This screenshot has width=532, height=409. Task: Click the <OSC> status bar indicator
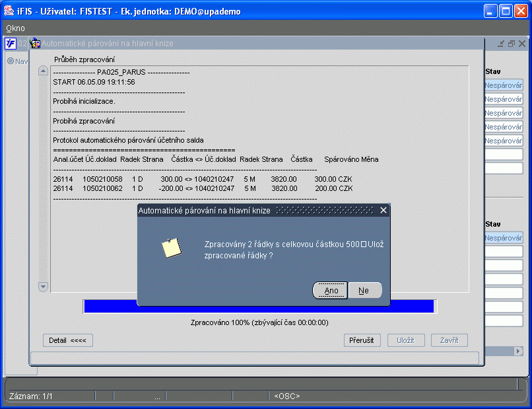pos(287,396)
